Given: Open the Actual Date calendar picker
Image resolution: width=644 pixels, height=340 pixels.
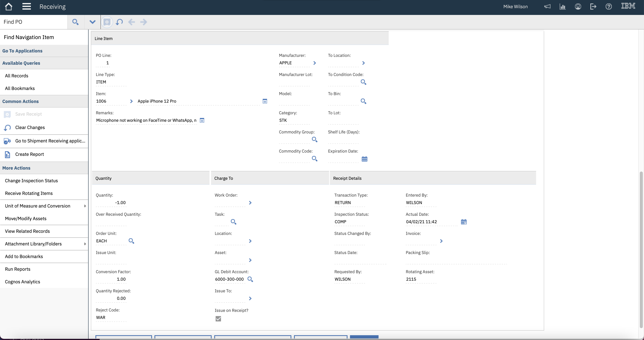Looking at the screenshot, I should 463,222.
